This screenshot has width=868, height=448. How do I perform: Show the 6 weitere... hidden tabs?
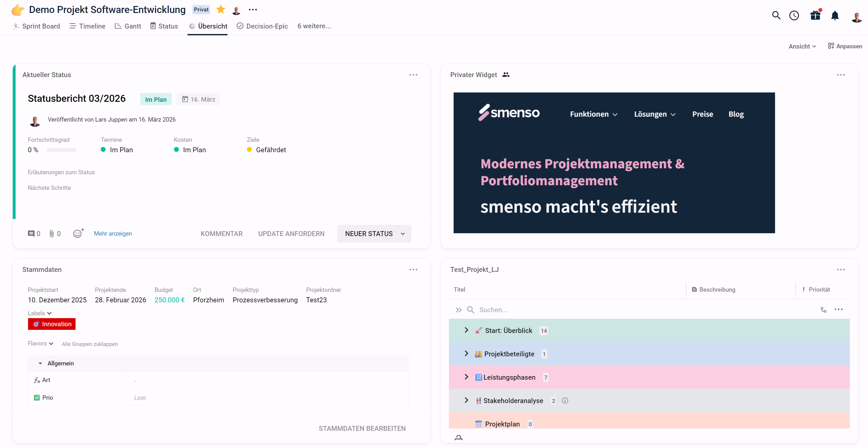[x=314, y=26]
